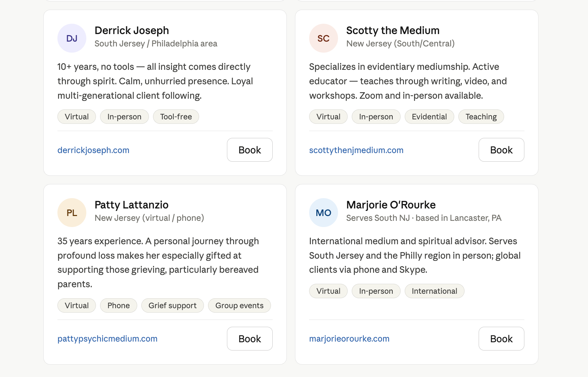Image resolution: width=588 pixels, height=377 pixels.
Task: Open the pattypsychicmedium.com link
Action: [x=108, y=339]
